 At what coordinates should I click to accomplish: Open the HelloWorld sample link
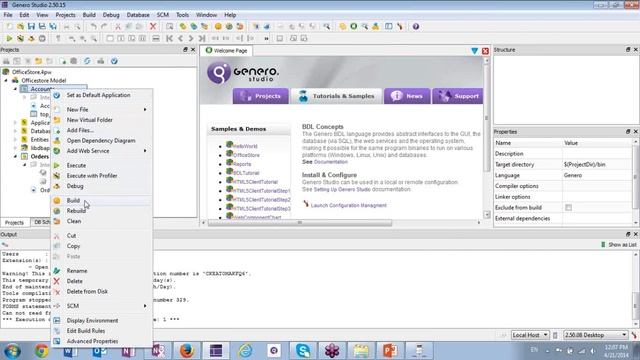click(245, 146)
